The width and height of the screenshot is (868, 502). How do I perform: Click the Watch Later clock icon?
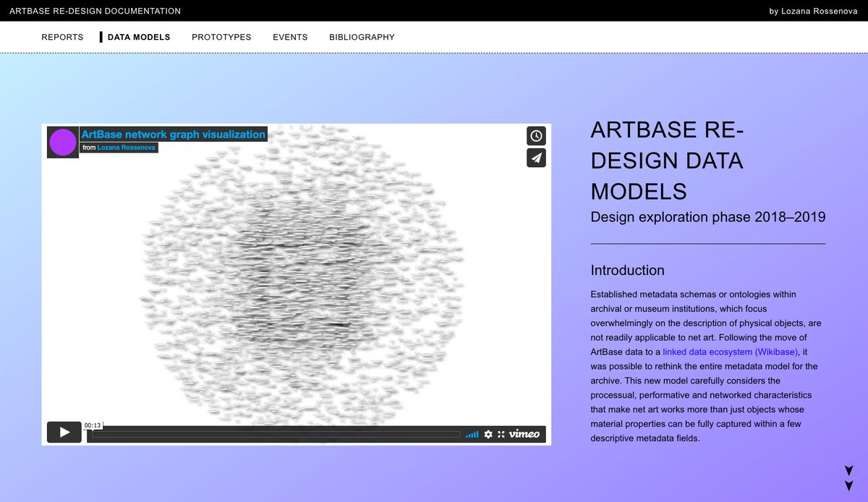pos(536,136)
